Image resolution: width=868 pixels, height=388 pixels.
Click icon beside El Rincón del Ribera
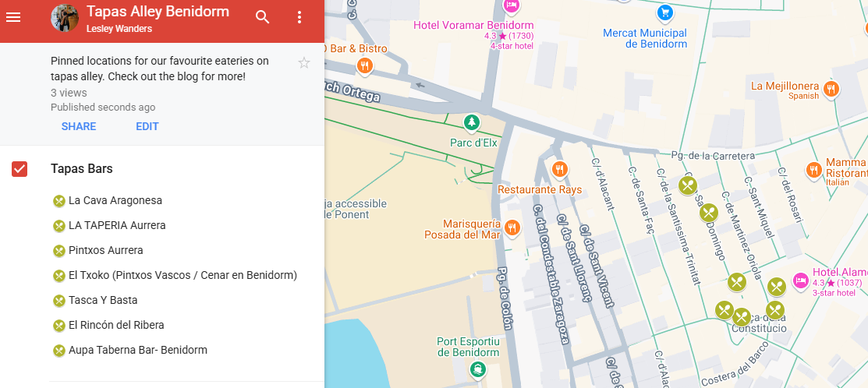click(x=59, y=326)
